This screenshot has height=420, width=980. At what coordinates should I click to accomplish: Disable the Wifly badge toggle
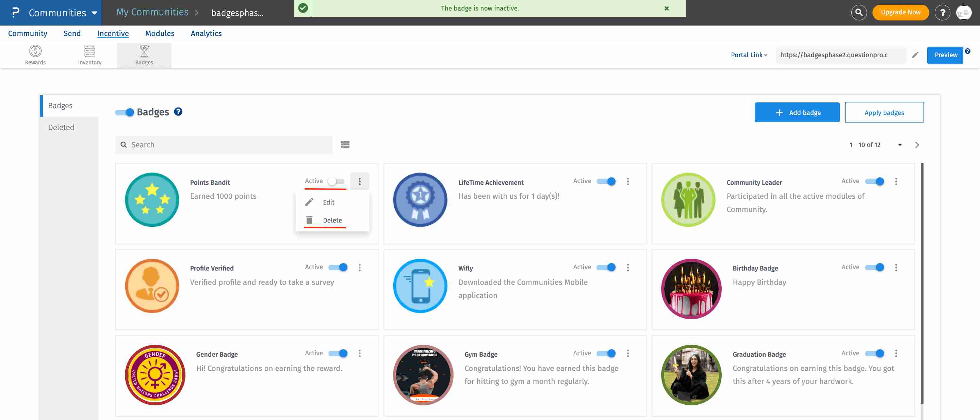606,268
